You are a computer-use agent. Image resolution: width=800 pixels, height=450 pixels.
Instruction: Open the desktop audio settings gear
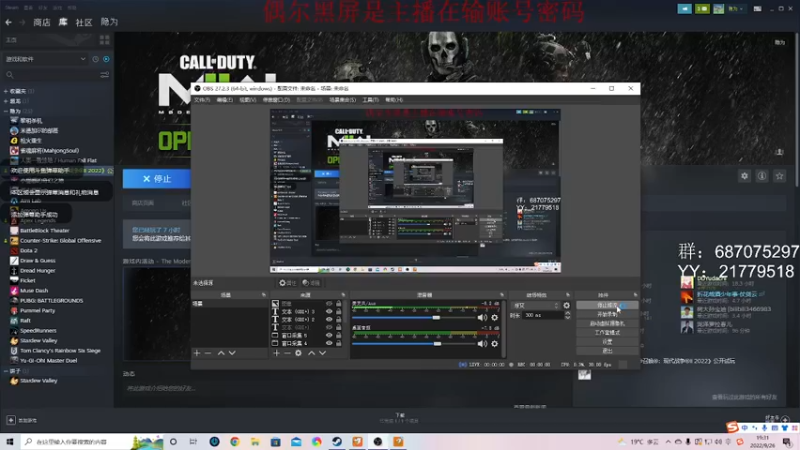point(494,344)
